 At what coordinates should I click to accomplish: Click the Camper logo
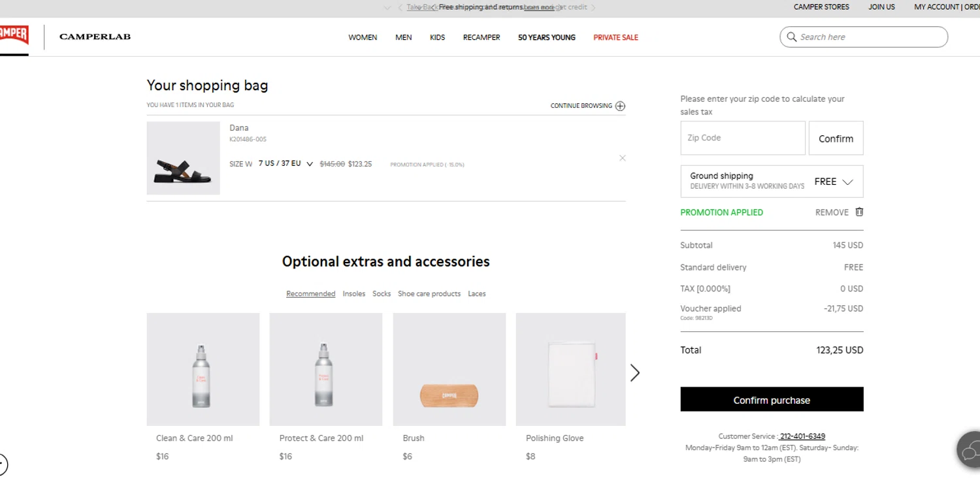coord(14,35)
